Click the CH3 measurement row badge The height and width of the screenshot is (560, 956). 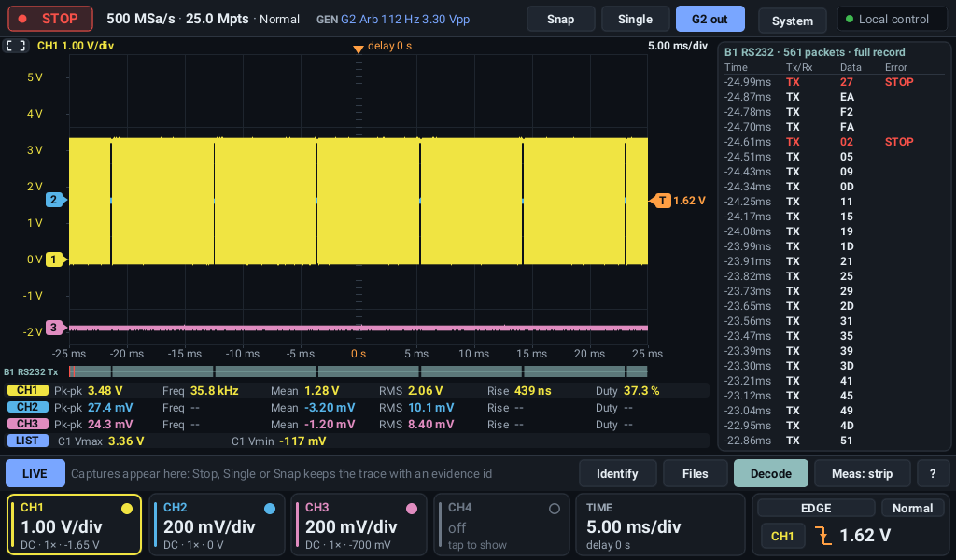pos(28,424)
